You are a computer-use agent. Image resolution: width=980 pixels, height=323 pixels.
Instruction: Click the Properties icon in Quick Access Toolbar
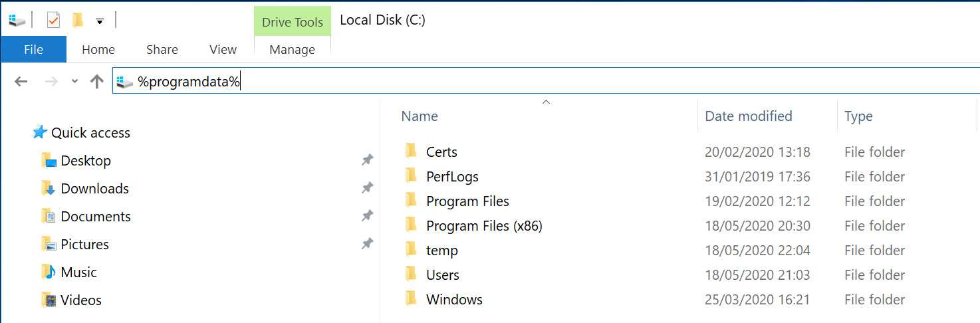point(53,21)
